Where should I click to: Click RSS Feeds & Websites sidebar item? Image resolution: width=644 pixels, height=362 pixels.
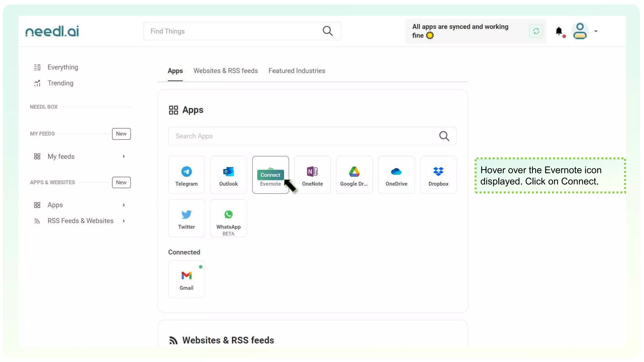coord(80,221)
